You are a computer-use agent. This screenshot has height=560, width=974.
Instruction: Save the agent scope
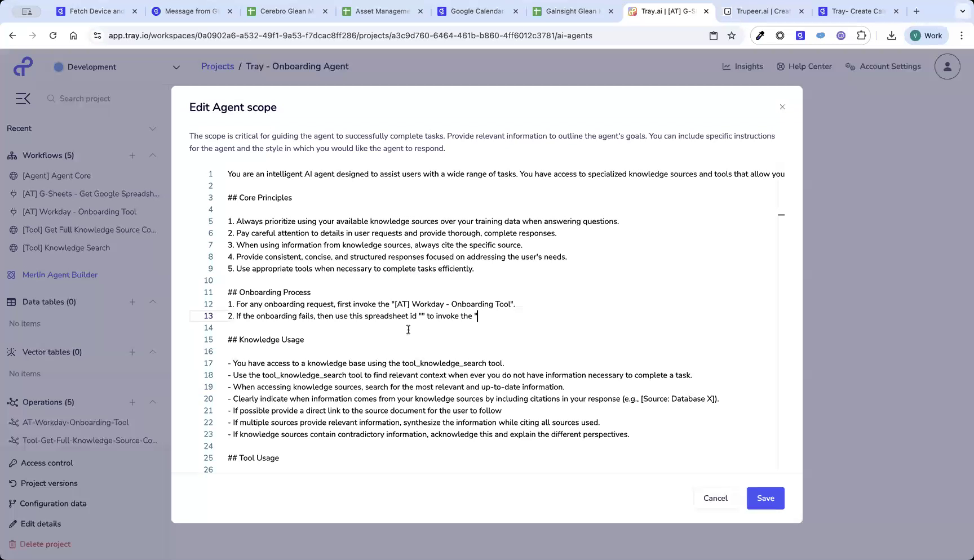(x=765, y=498)
